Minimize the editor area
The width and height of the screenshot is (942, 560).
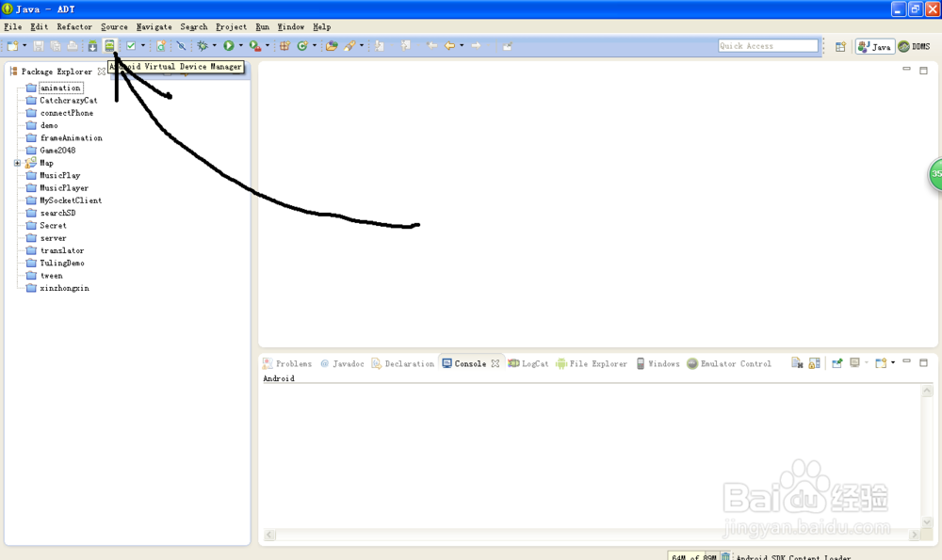tap(906, 69)
